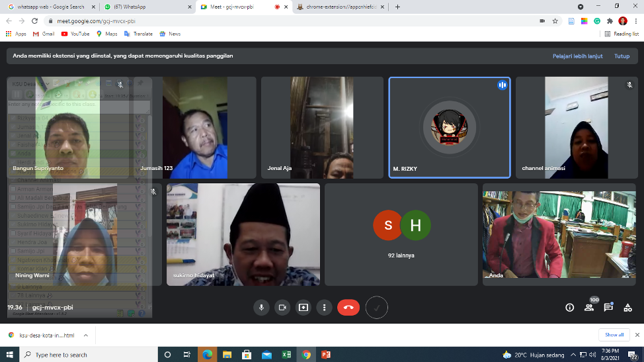The image size is (644, 362).
Task: Open Microsoft Edge from the taskbar
Action: click(208, 355)
